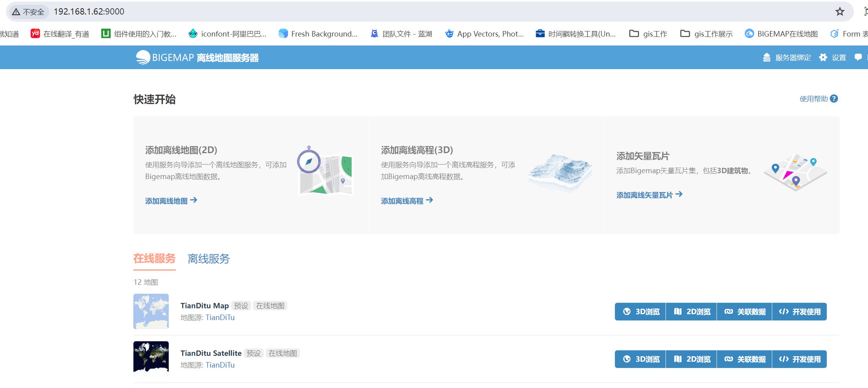Click the 使用帮助 question mark icon
This screenshot has width=868, height=388.
coord(834,99)
